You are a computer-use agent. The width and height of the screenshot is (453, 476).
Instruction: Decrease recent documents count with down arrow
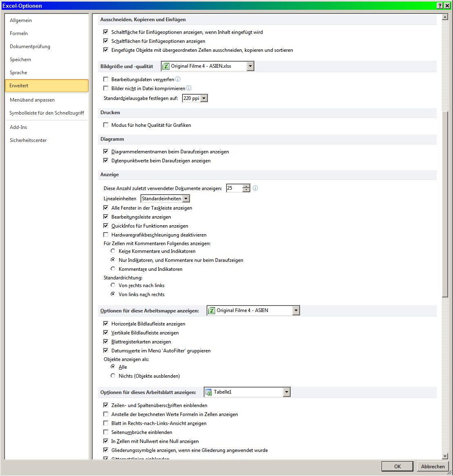coord(246,190)
